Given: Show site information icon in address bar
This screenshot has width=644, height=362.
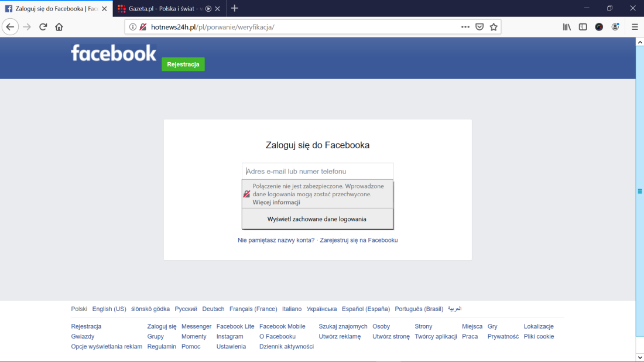Looking at the screenshot, I should [x=133, y=27].
